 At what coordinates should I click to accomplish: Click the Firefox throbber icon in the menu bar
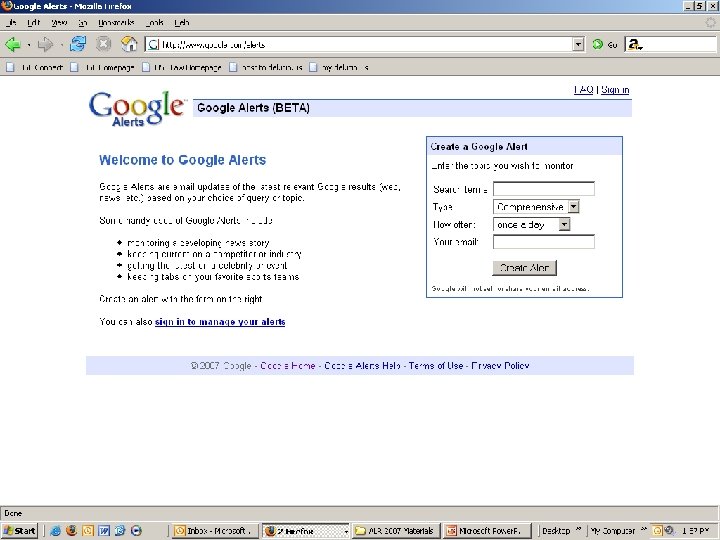710,22
